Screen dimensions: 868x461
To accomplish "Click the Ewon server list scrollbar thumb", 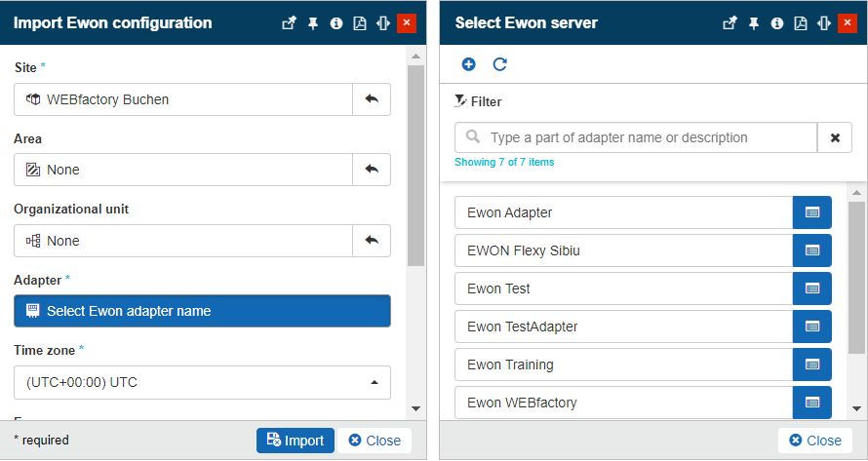I will coord(856,277).
